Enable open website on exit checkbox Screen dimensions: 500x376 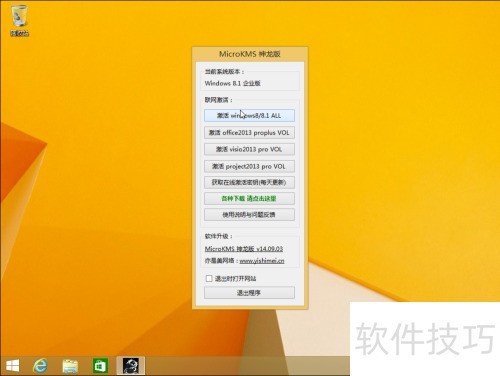pos(209,278)
